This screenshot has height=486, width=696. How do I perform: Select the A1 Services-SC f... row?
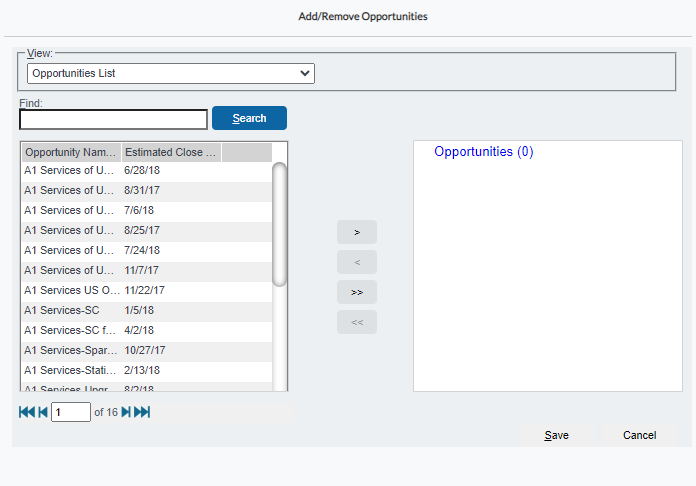click(x=146, y=330)
